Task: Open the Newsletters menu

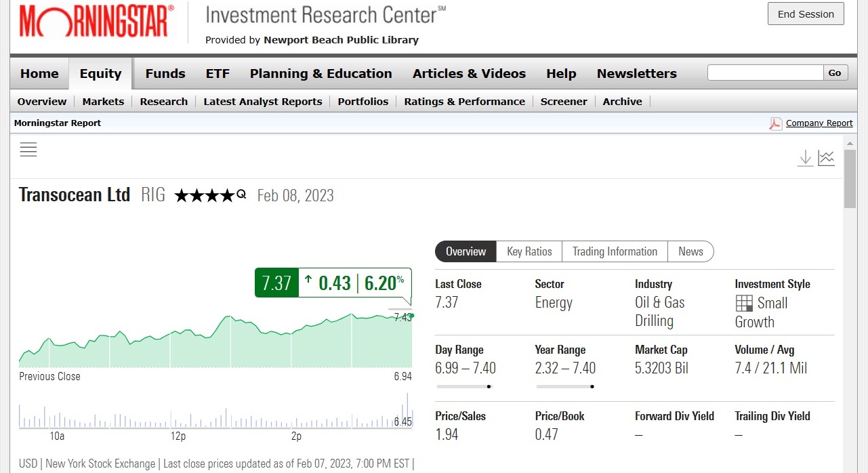Action: click(x=637, y=74)
